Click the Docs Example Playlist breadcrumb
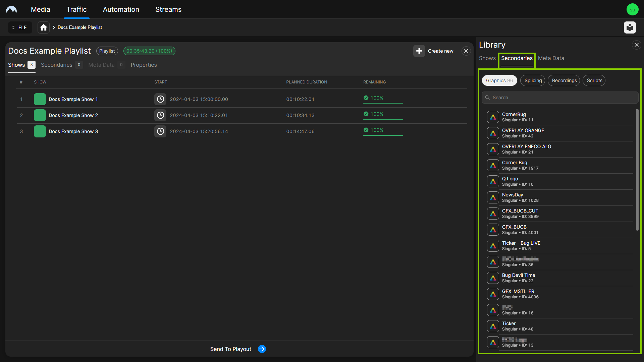This screenshot has width=644, height=362. 79,27
